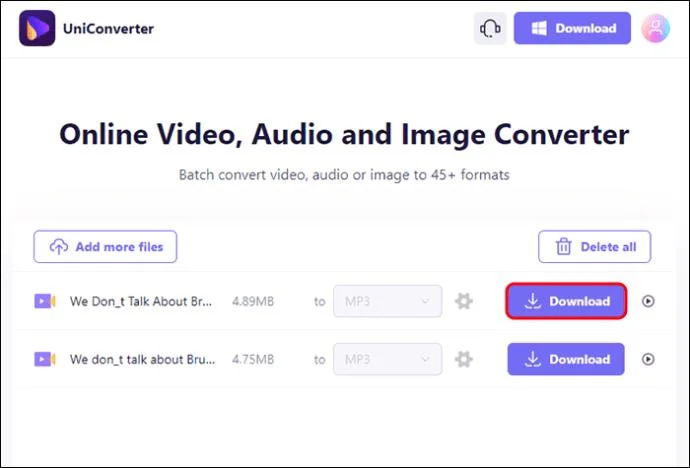Click Add more files button

click(105, 247)
